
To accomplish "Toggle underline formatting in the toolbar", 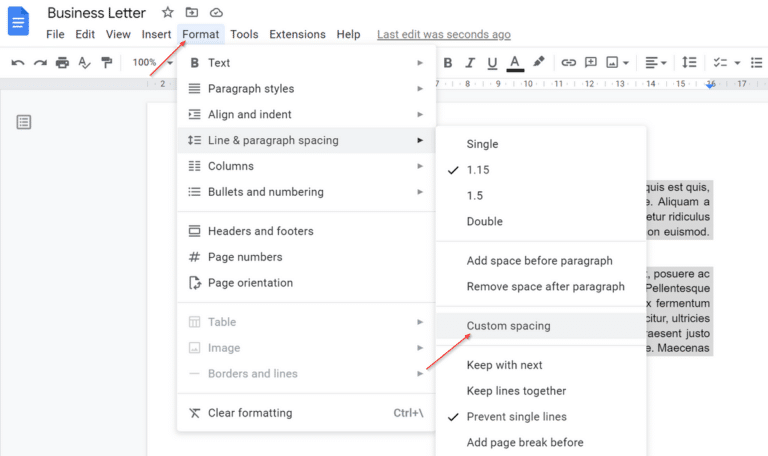I will click(492, 62).
